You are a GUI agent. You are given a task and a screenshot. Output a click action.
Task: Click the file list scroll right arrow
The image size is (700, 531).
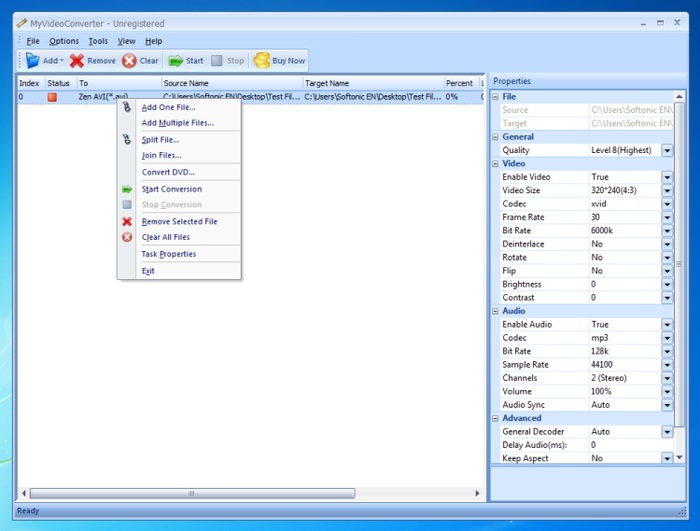(477, 493)
